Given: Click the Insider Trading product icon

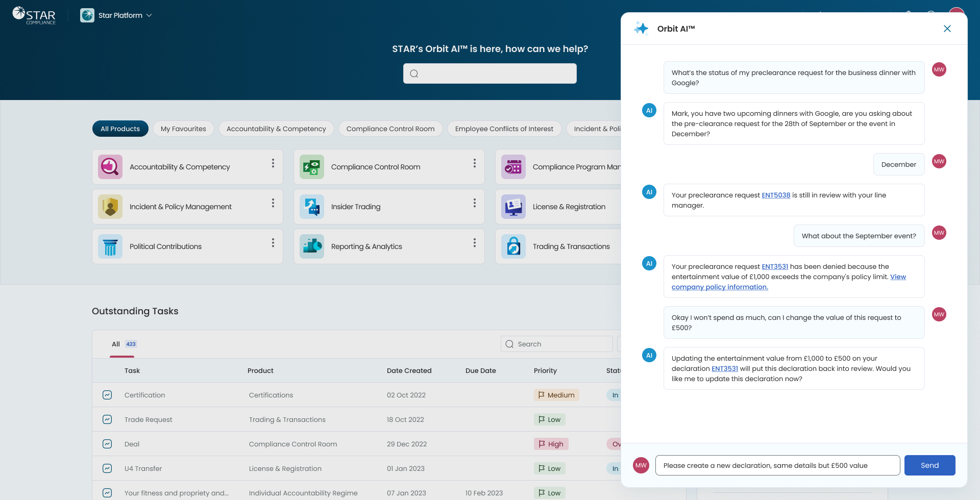Looking at the screenshot, I should 312,207.
